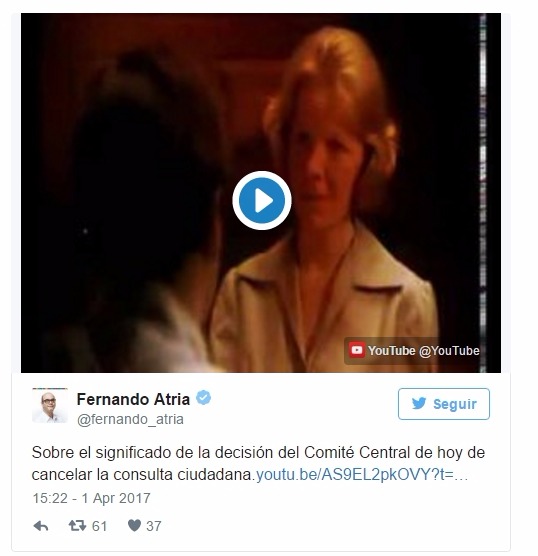This screenshot has width=538, height=556.
Task: Open the @fernando_atria handle link
Action: pyautogui.click(x=130, y=419)
